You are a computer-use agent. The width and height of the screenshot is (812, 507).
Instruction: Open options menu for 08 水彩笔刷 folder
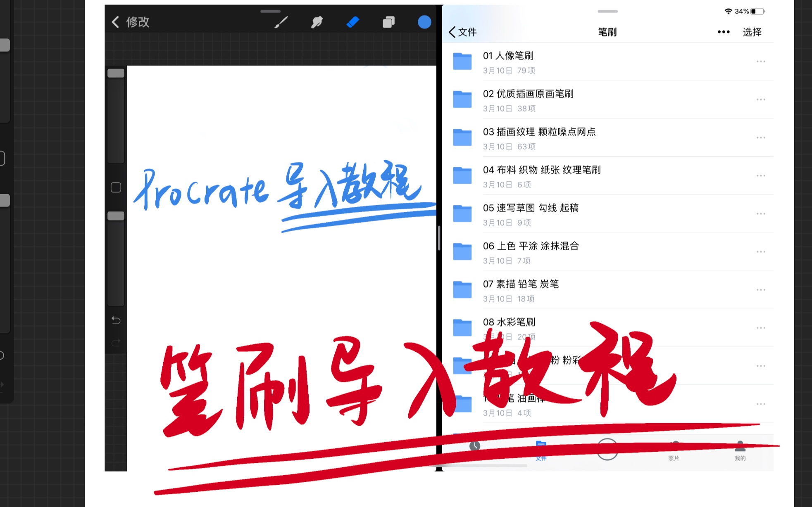[x=761, y=327]
